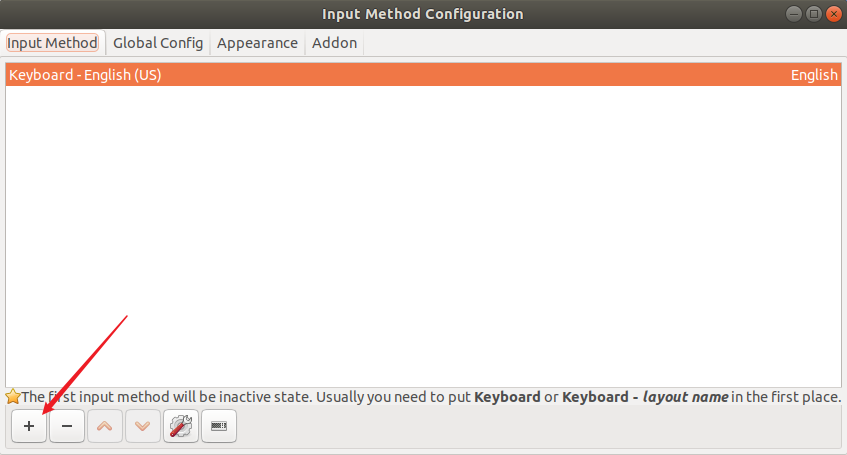Select the Keyboard - English (US) entry
This screenshot has width=847, height=455.
pyautogui.click(x=86, y=75)
